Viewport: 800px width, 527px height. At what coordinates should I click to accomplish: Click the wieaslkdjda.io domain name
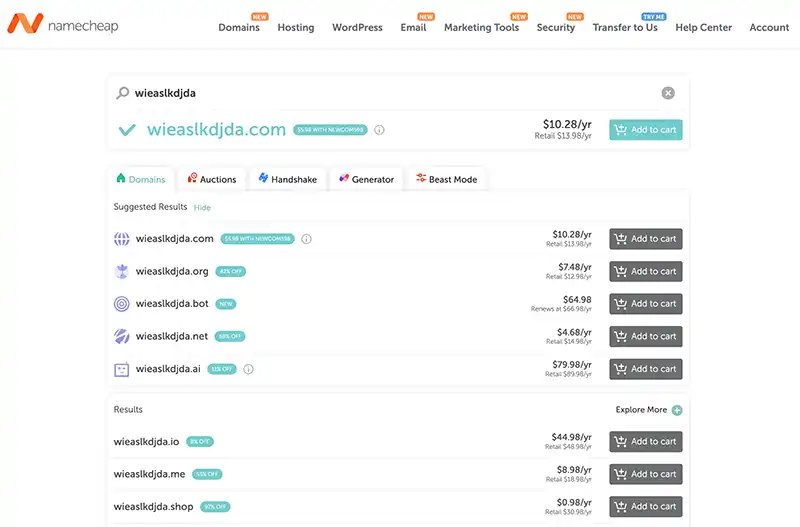[x=146, y=442]
